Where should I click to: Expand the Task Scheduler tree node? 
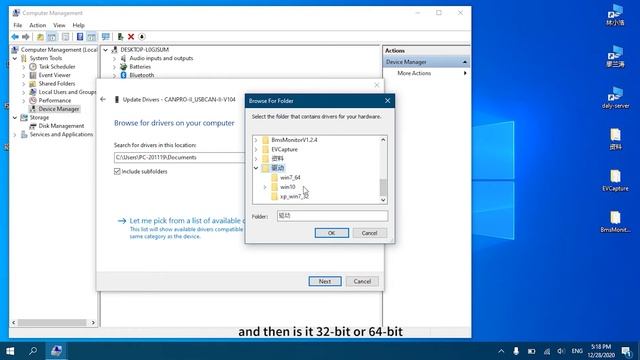(24, 67)
